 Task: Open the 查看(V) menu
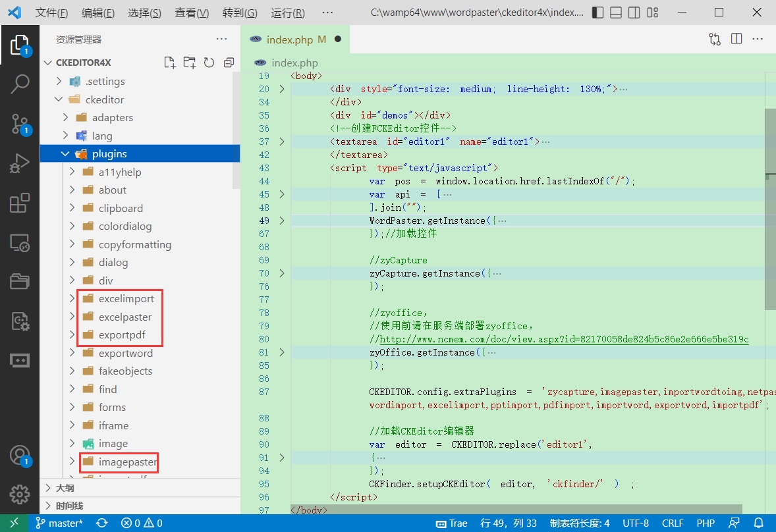pyautogui.click(x=192, y=13)
